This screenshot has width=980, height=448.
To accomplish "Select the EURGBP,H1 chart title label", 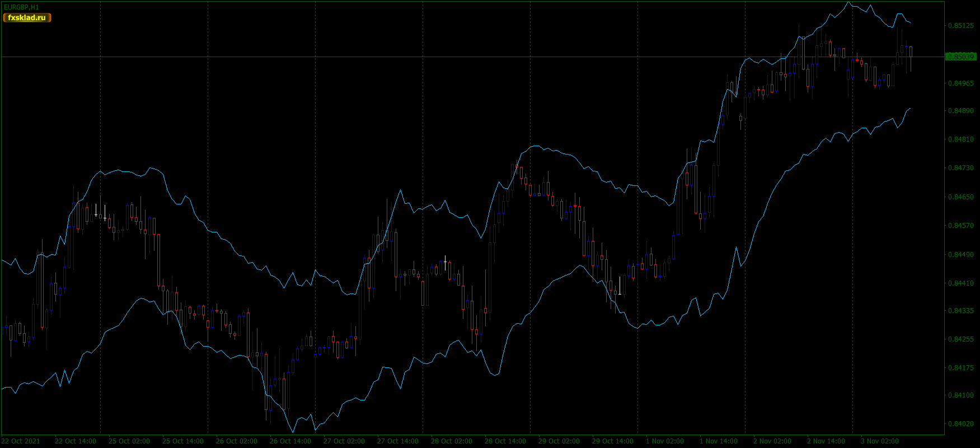I will [x=21, y=7].
